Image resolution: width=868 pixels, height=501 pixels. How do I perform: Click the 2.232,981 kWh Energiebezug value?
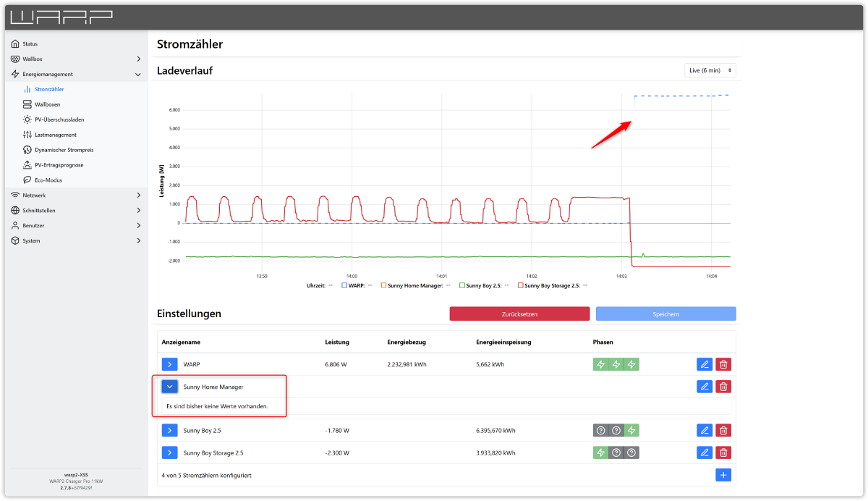(x=407, y=364)
